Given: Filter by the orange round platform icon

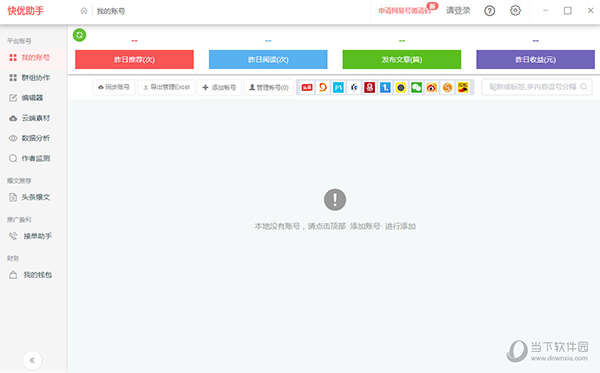Looking at the screenshot, I should 447,88.
